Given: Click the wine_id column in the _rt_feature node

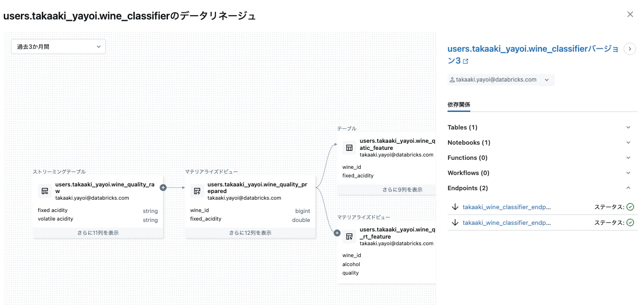Looking at the screenshot, I should 352,255.
